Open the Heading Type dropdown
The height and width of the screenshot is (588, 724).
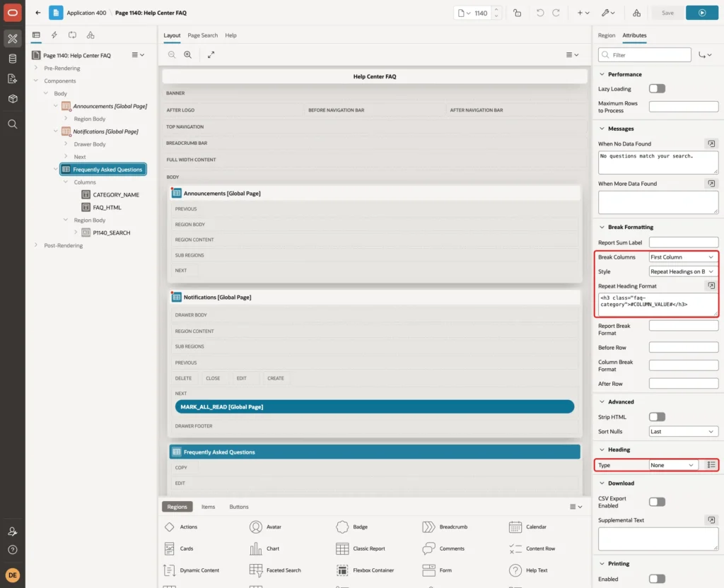(673, 465)
